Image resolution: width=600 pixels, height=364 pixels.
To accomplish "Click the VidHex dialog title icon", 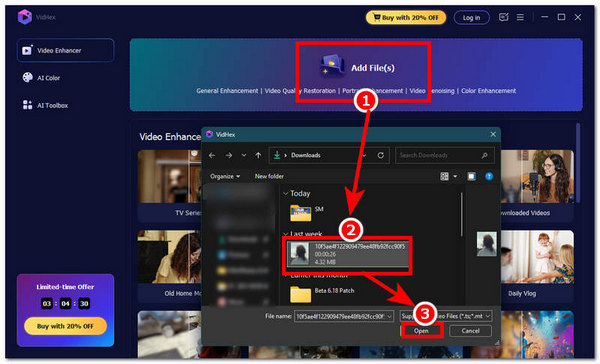I will 209,134.
